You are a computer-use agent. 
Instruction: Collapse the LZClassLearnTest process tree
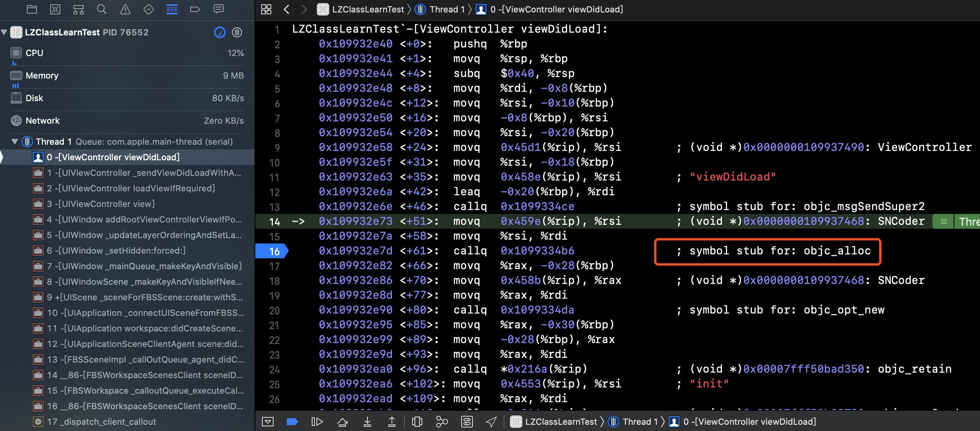click(x=4, y=32)
